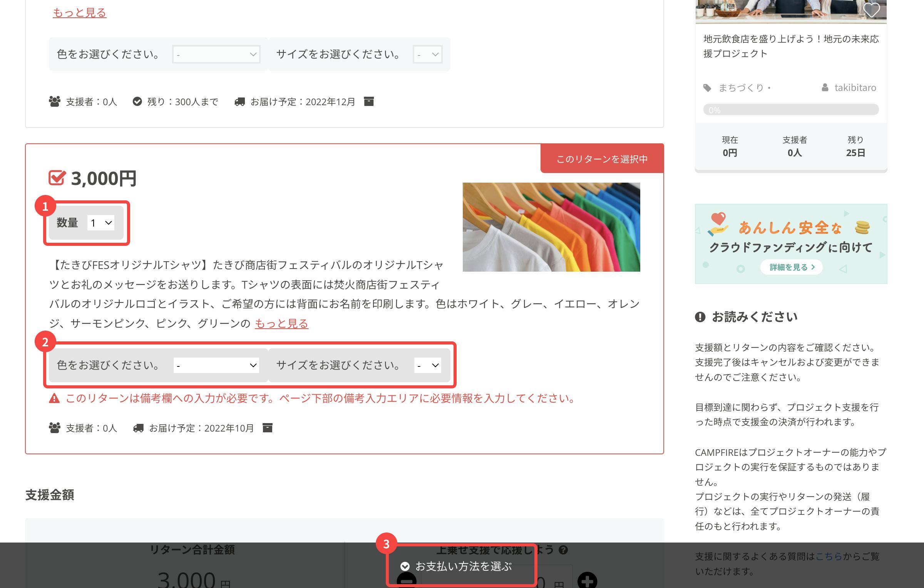Click the こちら FAQ link
Screen dimensions: 924x588
[x=829, y=556]
